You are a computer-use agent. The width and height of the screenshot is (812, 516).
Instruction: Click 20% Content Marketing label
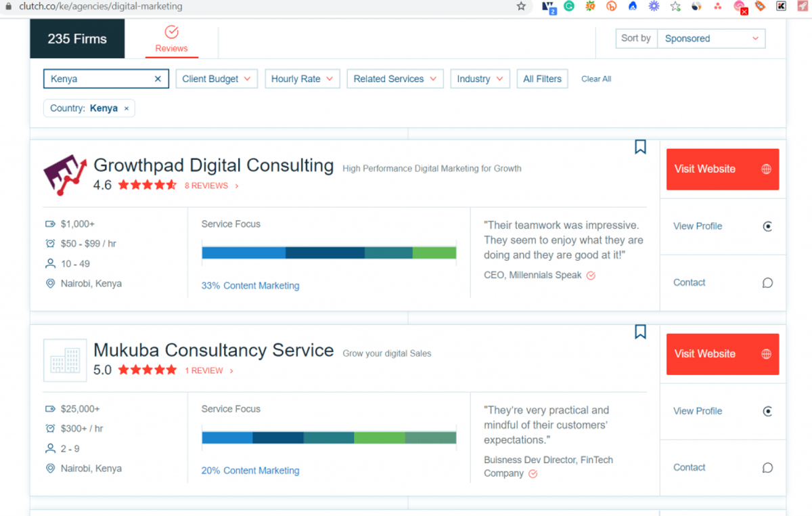[250, 471]
